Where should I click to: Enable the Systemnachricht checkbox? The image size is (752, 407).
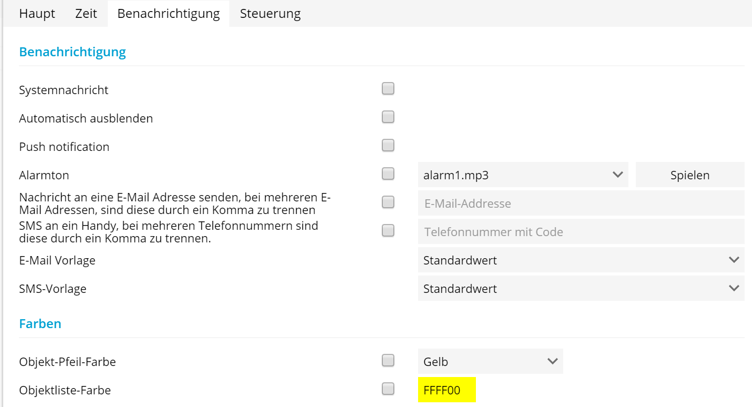pyautogui.click(x=388, y=89)
